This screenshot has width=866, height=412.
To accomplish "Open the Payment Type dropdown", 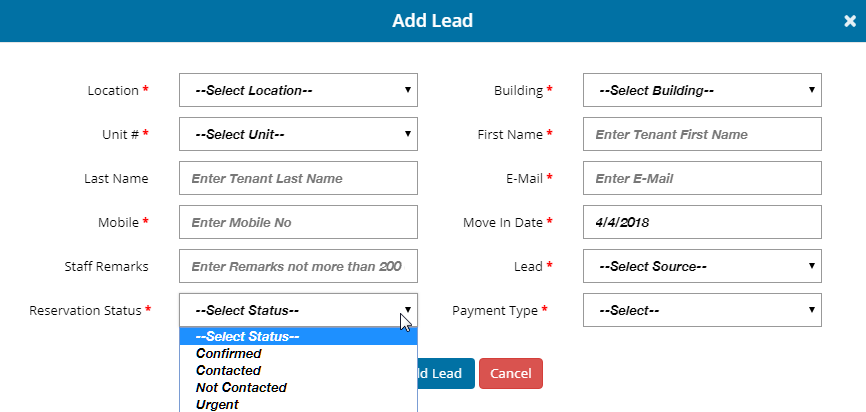I will pyautogui.click(x=702, y=310).
